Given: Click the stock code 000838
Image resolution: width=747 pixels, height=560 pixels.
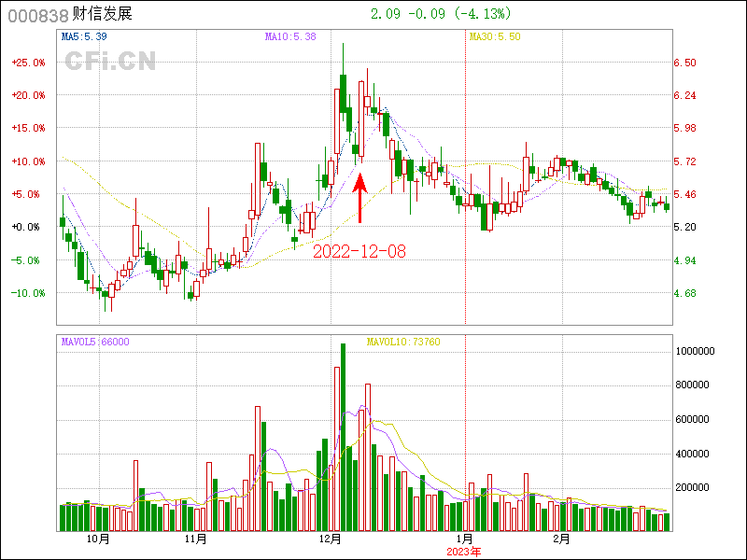Looking at the screenshot, I should tap(33, 15).
